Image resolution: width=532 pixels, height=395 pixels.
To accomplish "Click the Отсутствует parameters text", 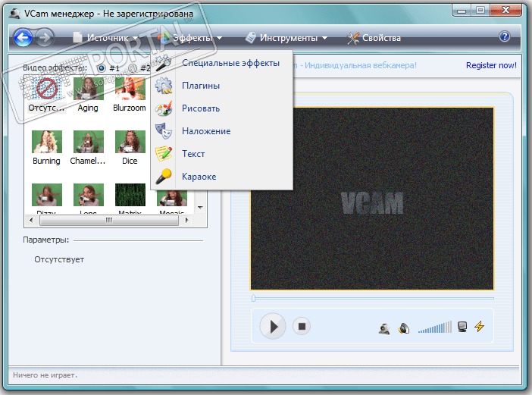I will 59,259.
